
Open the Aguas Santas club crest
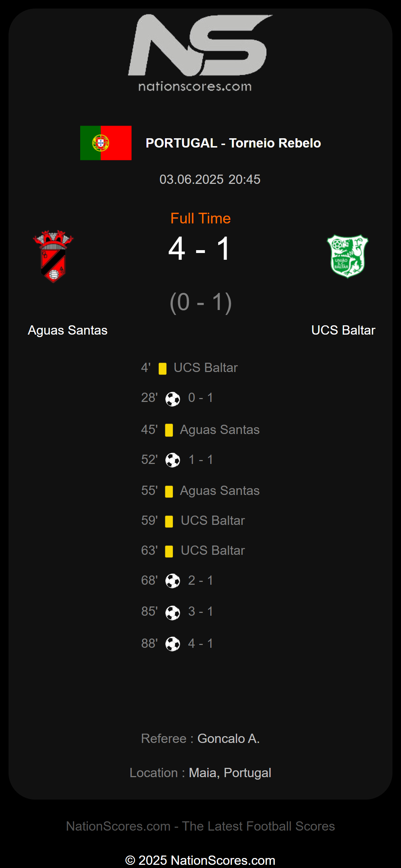(53, 257)
